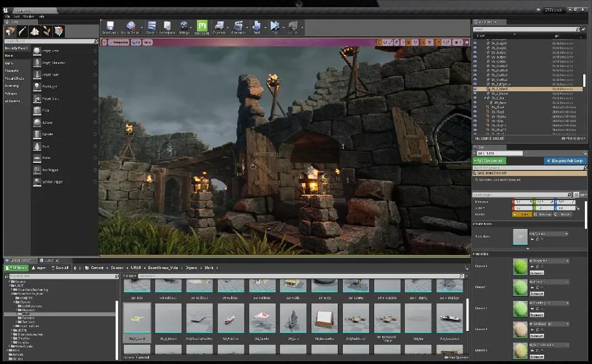Toggle the viewport Lit view mode button
Viewport: 592px width, 364px height.
click(x=137, y=42)
